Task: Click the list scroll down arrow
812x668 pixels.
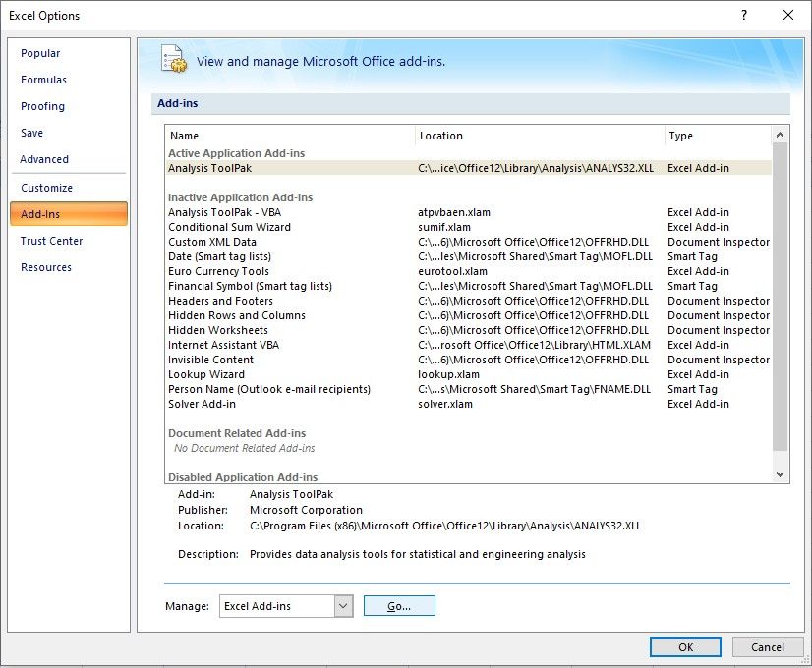Action: coord(780,473)
